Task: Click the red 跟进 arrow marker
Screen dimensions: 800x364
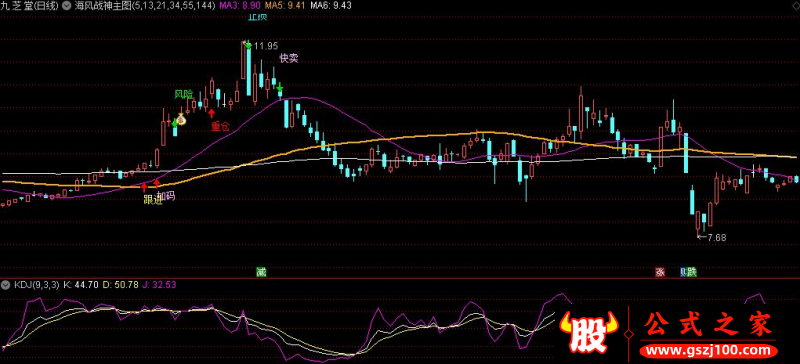Action: (x=144, y=186)
